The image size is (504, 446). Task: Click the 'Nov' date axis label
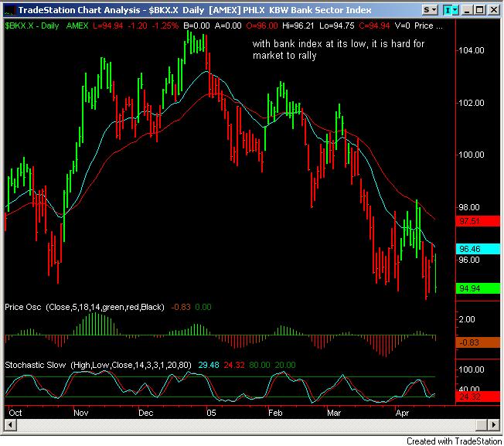click(x=80, y=413)
